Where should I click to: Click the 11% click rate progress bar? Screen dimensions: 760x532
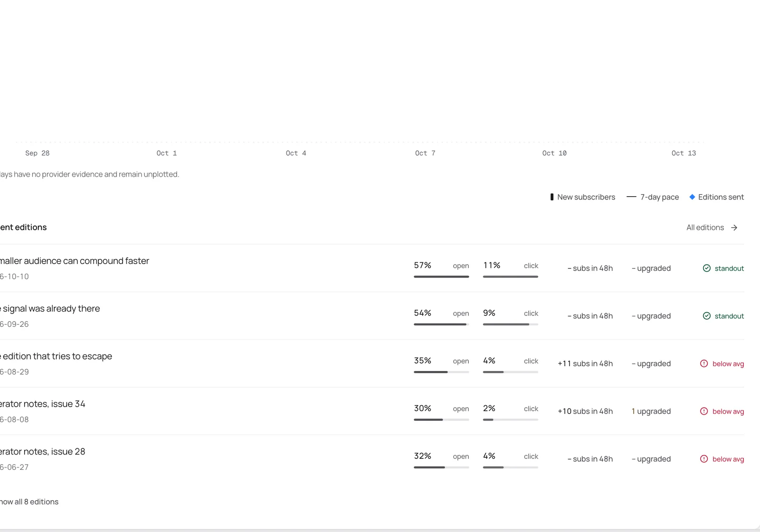tap(511, 276)
